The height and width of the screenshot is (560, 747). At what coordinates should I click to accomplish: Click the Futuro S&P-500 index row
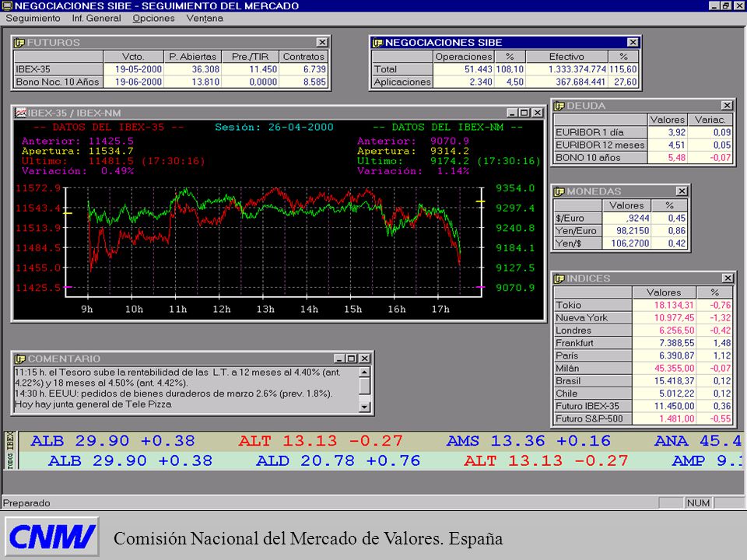(644, 418)
